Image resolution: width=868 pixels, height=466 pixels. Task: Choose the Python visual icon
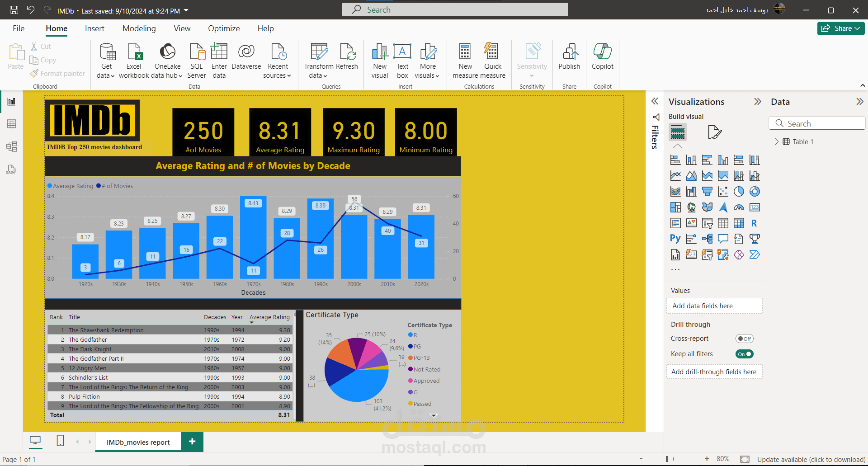pyautogui.click(x=675, y=239)
